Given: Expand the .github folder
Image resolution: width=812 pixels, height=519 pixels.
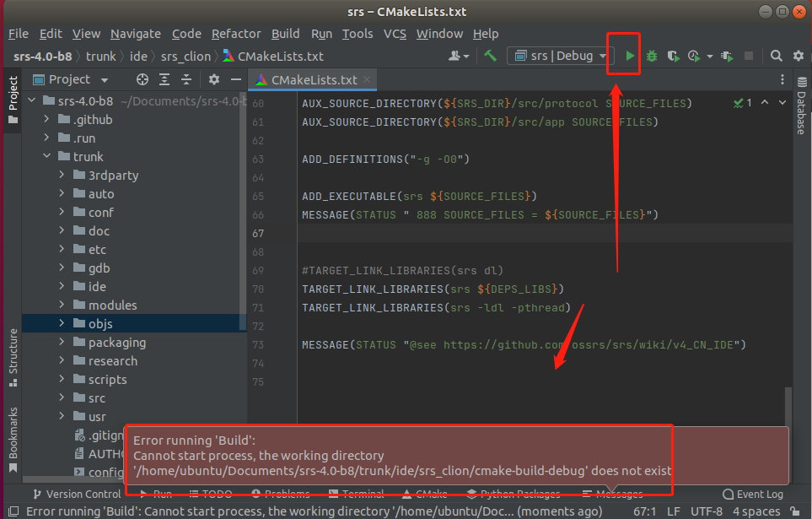Looking at the screenshot, I should 46,119.
